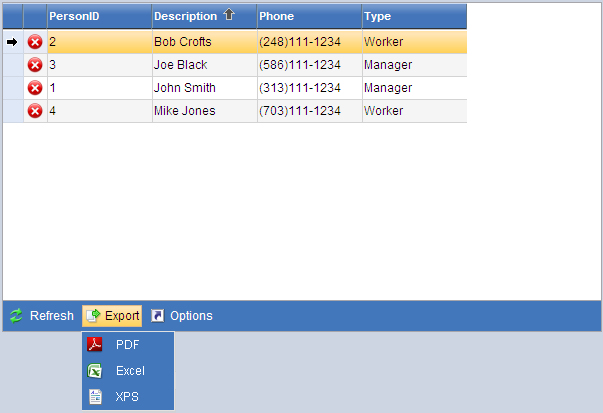Click the XPS document icon
The height and width of the screenshot is (413, 603).
95,397
